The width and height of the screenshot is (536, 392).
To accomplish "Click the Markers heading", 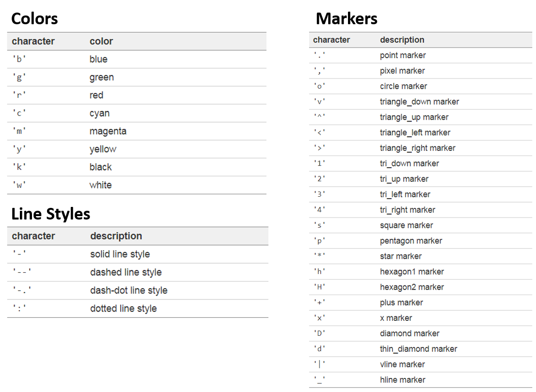I will [347, 18].
